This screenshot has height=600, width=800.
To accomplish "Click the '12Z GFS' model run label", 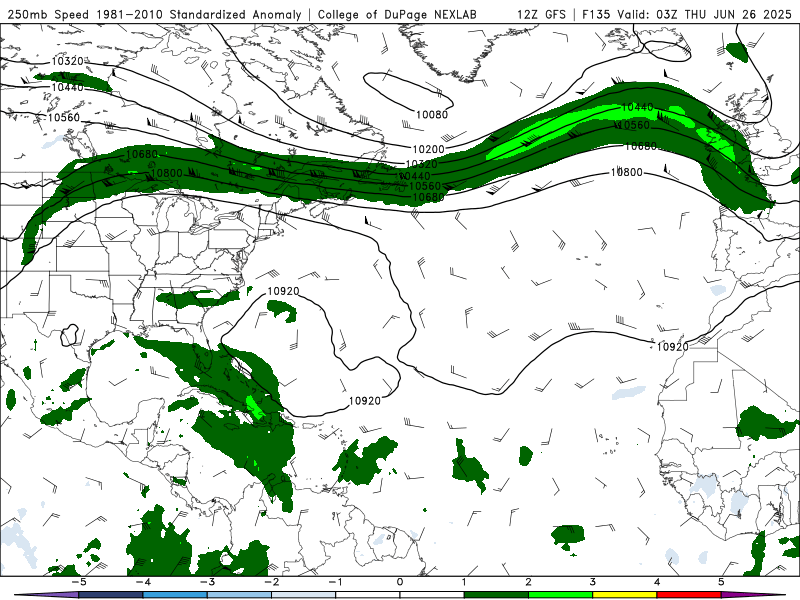I will (541, 14).
